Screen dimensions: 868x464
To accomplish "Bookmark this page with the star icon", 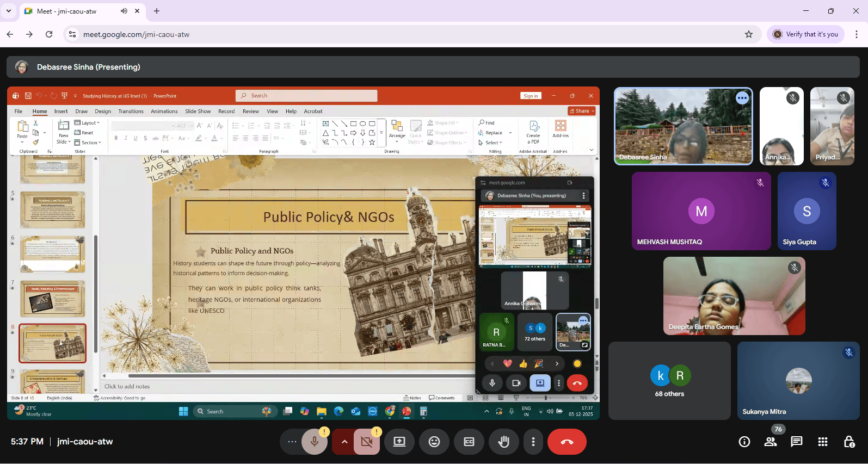I will (749, 34).
